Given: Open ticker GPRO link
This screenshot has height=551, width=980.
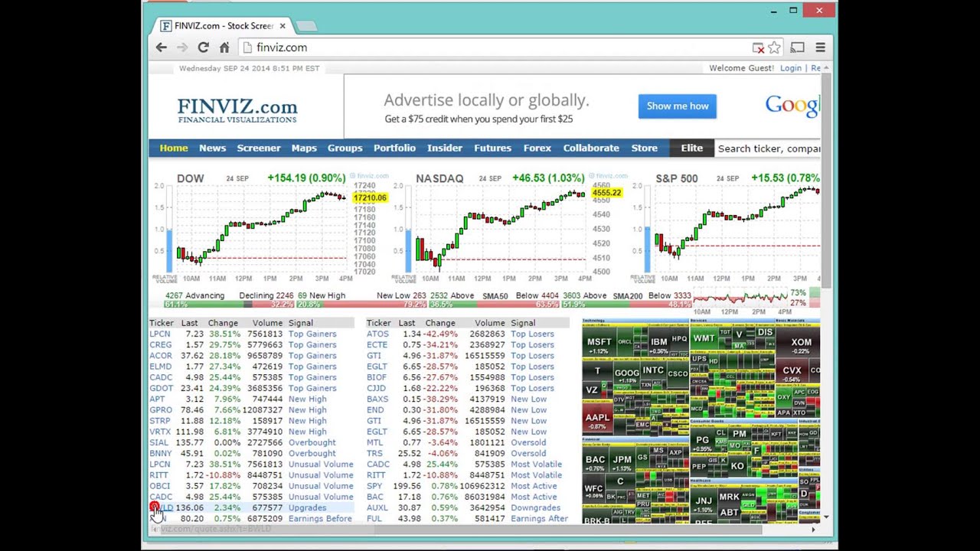Looking at the screenshot, I should pos(161,409).
